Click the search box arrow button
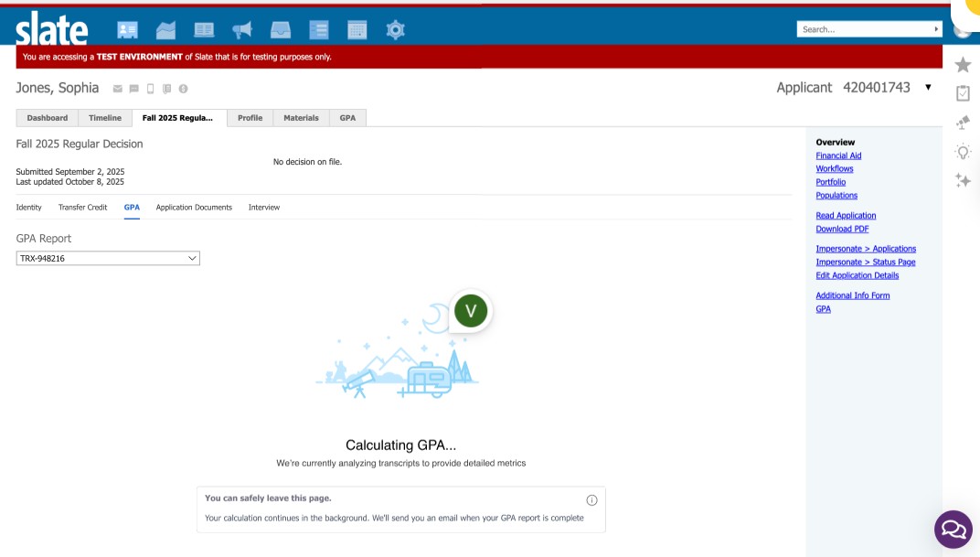Viewport: 980px width, 557px height. coord(936,28)
